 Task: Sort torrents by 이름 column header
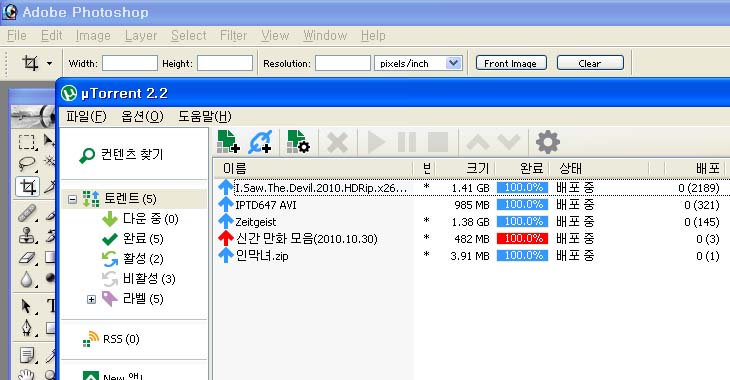[313, 169]
